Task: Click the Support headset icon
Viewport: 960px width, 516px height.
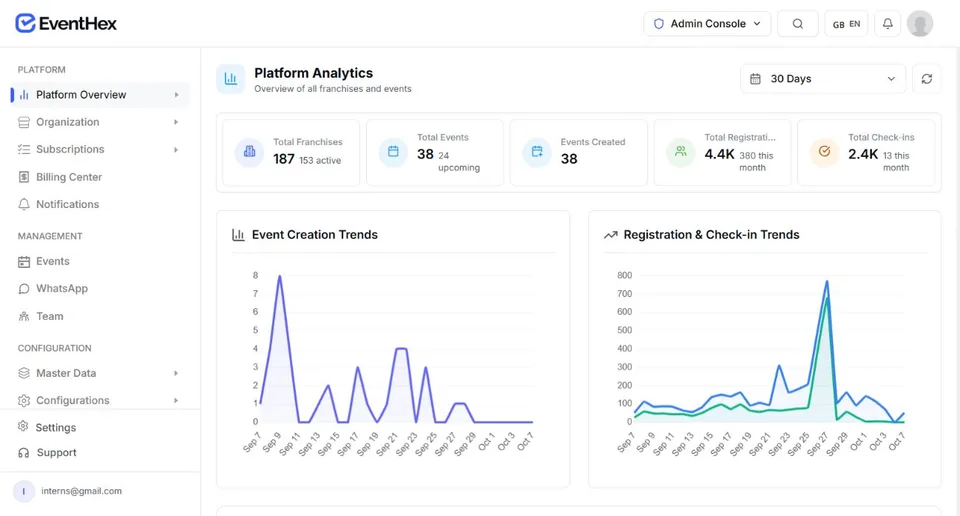Action: [x=24, y=453]
